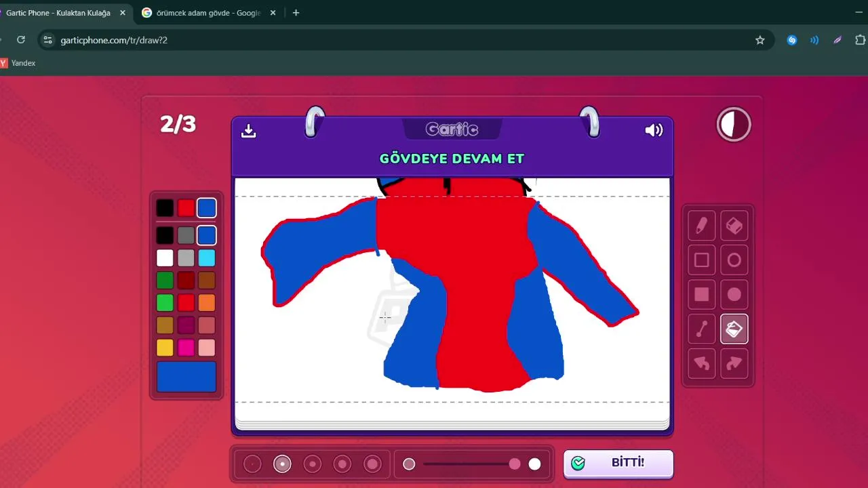Pick the golden tan palette color

[165, 325]
